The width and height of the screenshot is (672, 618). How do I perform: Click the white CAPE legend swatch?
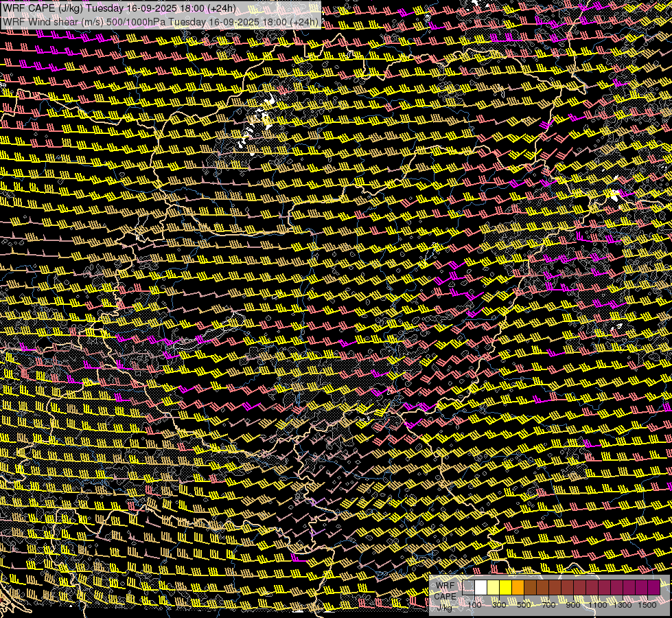pos(481,587)
